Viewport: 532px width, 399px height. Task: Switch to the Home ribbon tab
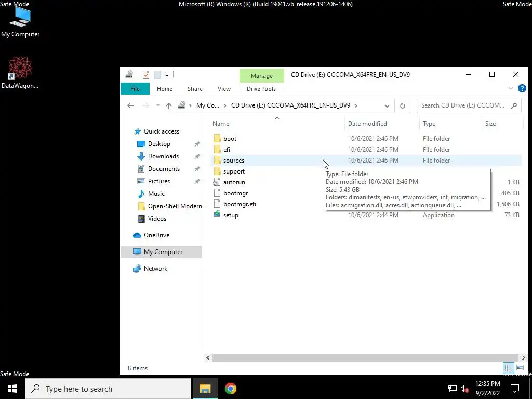(165, 89)
